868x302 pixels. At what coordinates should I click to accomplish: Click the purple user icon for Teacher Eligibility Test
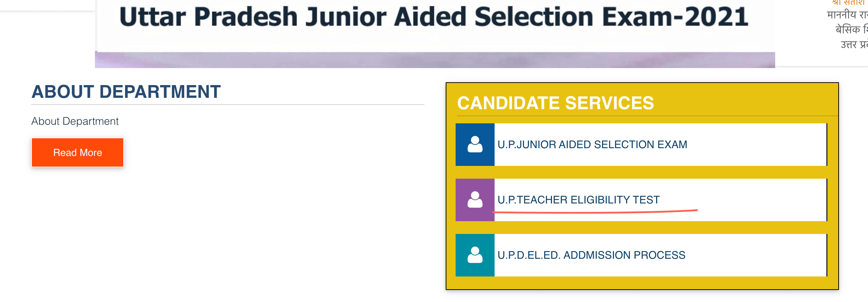[x=475, y=200]
